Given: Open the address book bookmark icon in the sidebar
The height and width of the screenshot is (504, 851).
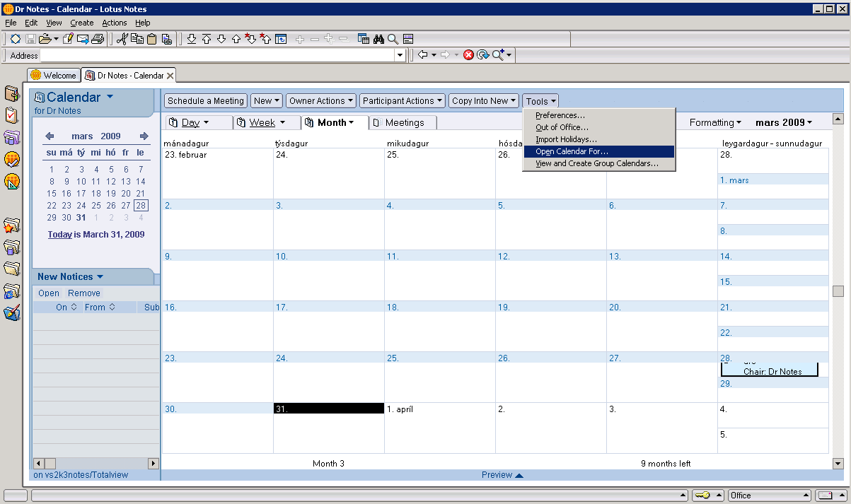Looking at the screenshot, I should [x=12, y=93].
